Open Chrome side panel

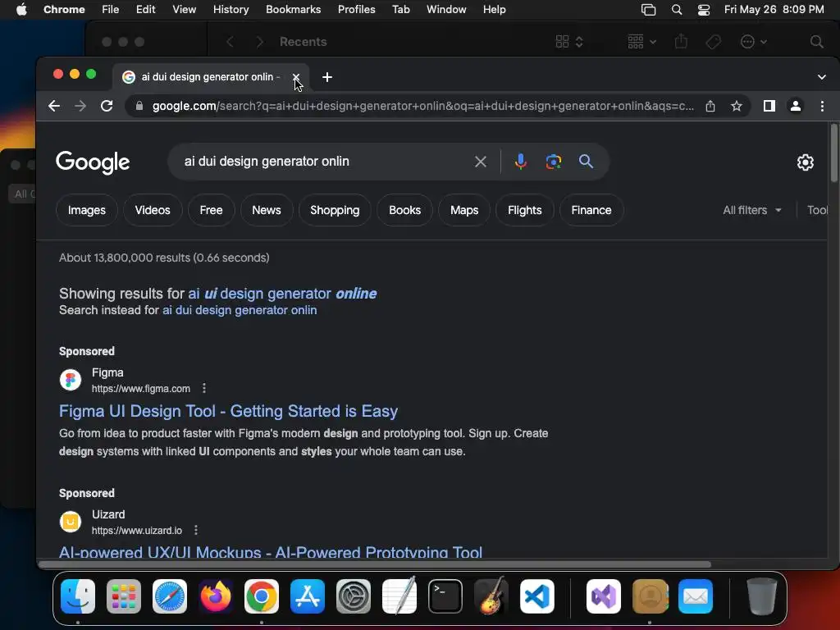(x=769, y=106)
